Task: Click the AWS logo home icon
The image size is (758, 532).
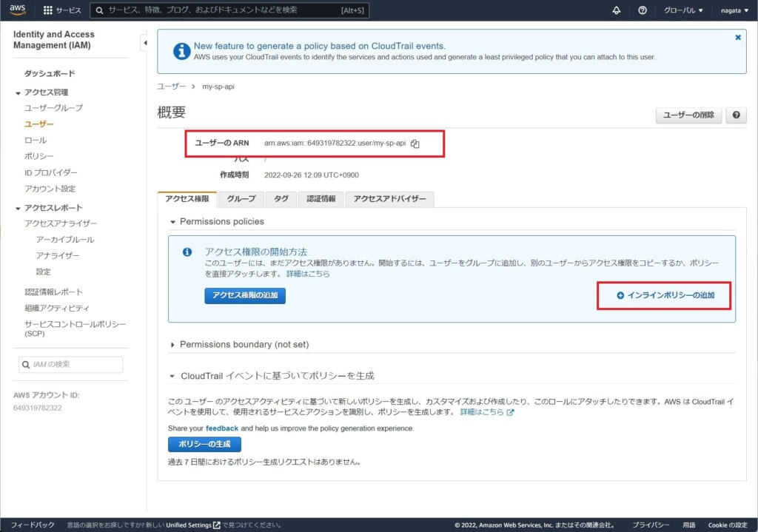Action: (x=18, y=10)
